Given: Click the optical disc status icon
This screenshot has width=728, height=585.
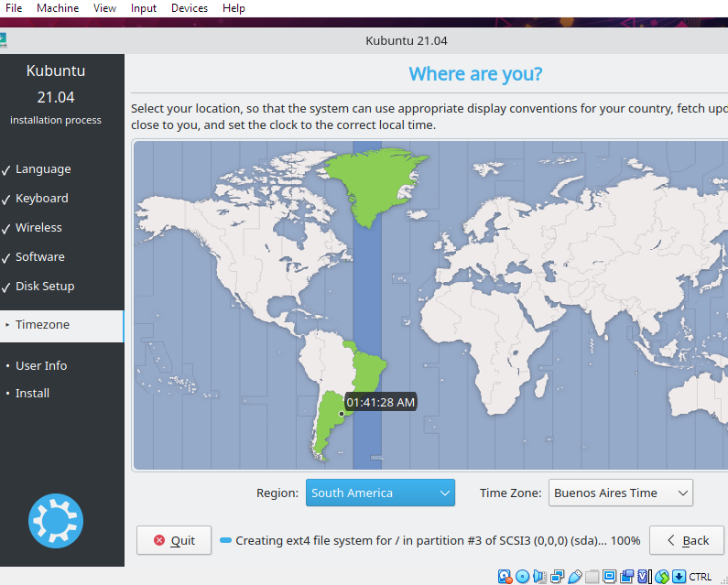Looking at the screenshot, I should pos(522,577).
